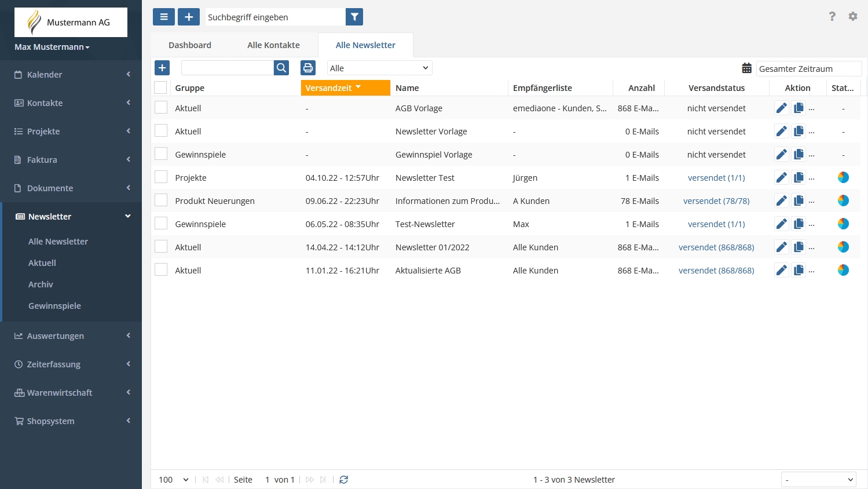This screenshot has width=868, height=489.
Task: Expand the Projekte sidebar section
Action: coord(71,131)
